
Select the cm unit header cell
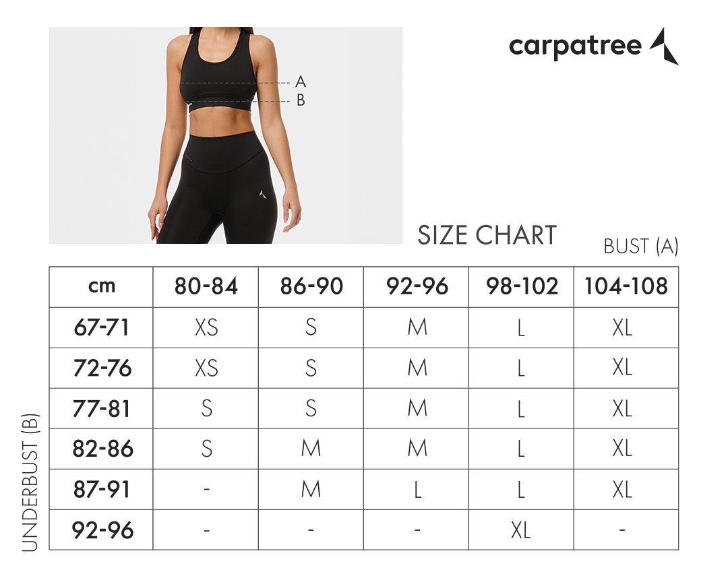tap(101, 286)
